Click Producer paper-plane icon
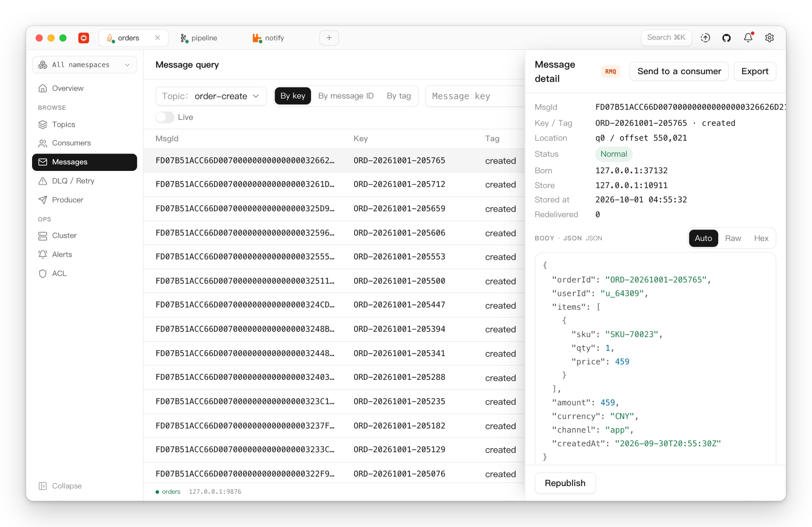 [x=43, y=200]
